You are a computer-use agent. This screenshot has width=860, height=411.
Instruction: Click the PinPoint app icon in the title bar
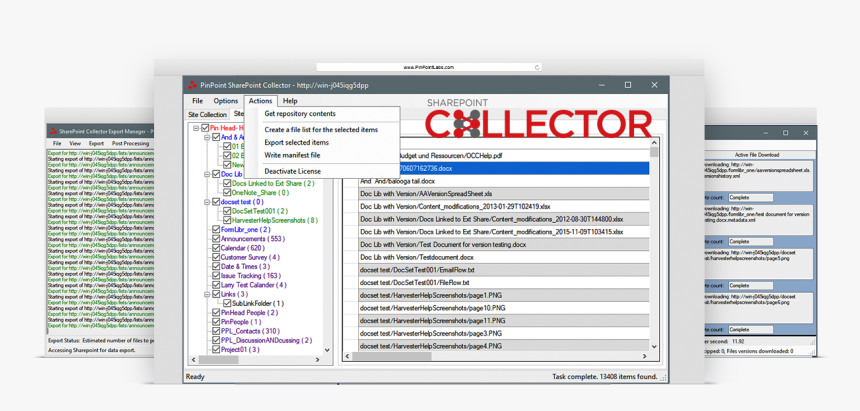pyautogui.click(x=192, y=85)
